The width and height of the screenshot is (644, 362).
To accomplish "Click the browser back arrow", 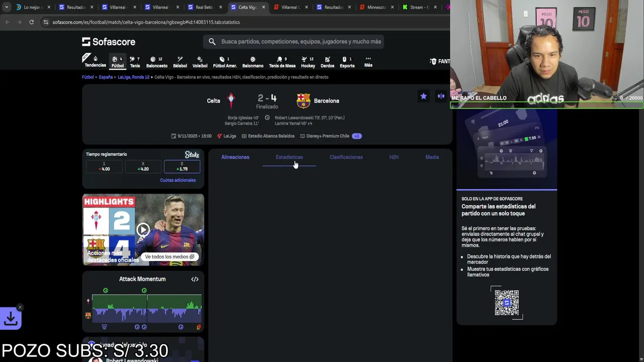I will click(x=8, y=22).
